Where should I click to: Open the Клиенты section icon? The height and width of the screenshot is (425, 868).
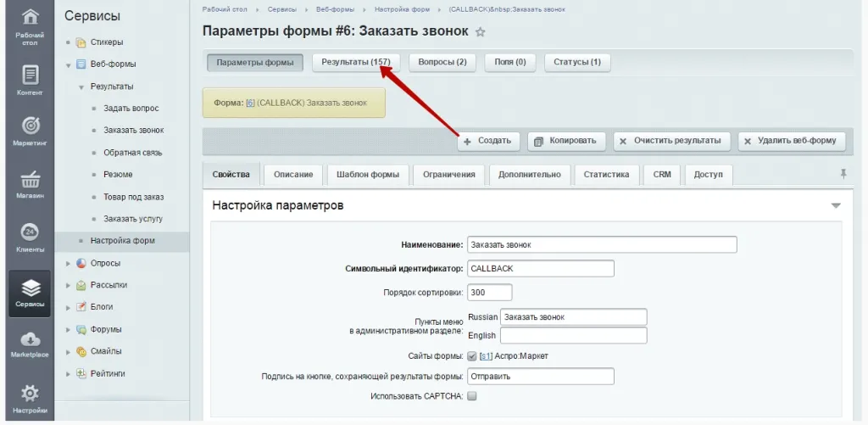point(30,235)
